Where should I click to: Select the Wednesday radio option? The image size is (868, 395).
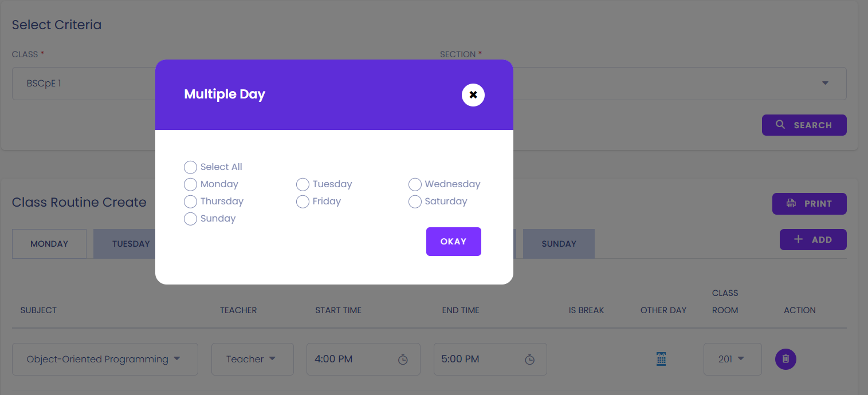coord(415,184)
